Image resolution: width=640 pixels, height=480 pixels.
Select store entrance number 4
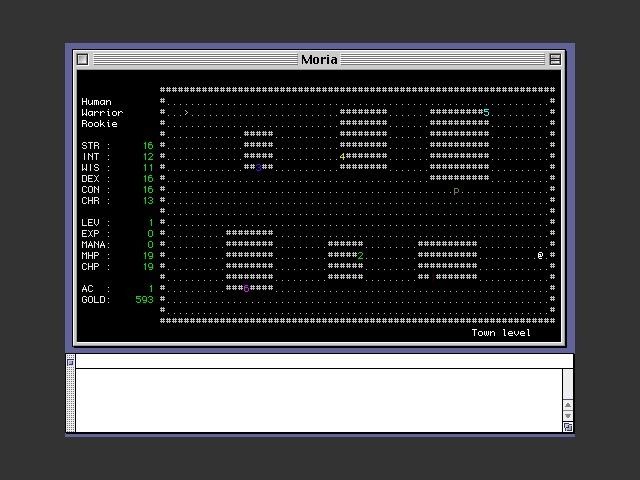342,156
